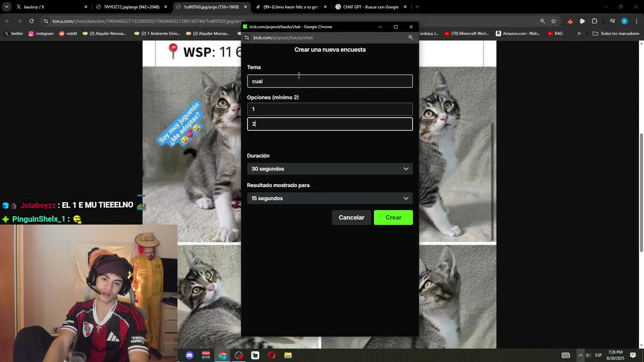Open the media control icon in Chrome toolbar

[x=612, y=21]
